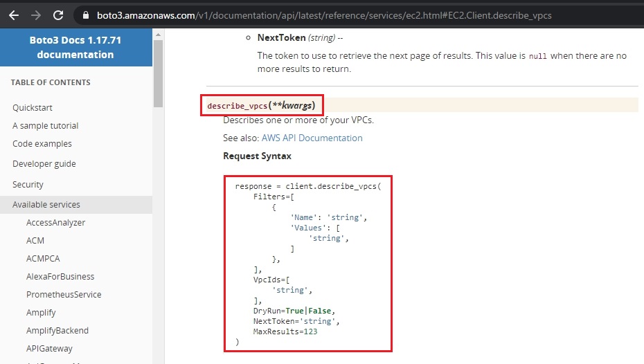Open A sample tutorial page
The height and width of the screenshot is (364, 644).
[45, 125]
